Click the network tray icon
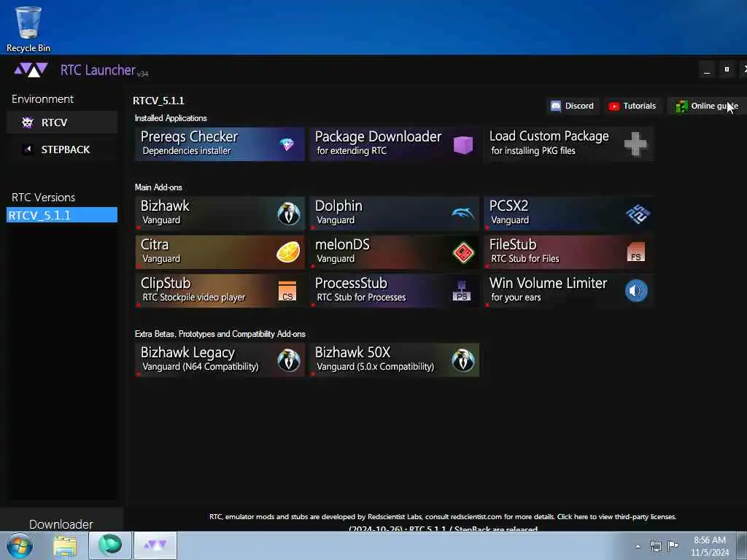747x560 pixels. [656, 546]
